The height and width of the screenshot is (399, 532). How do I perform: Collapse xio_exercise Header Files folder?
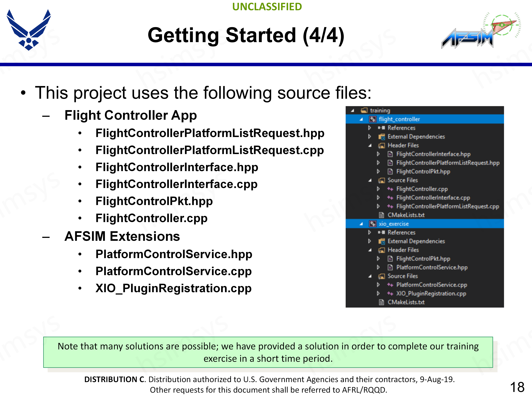coord(370,250)
